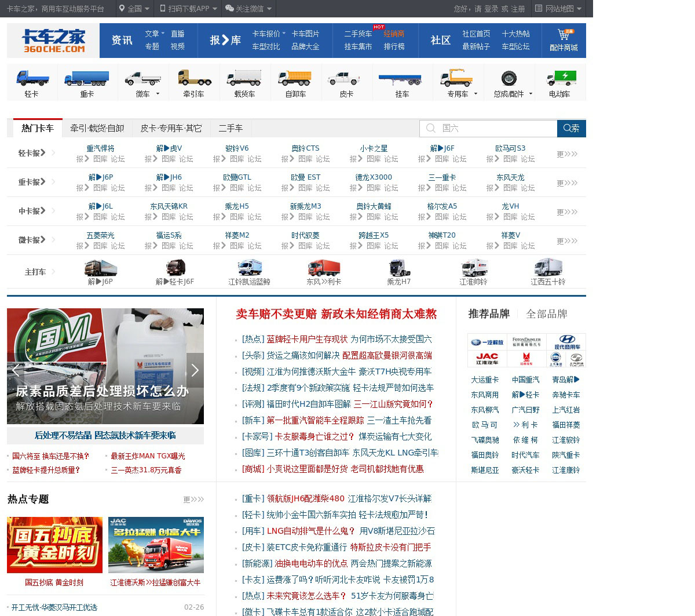Image resolution: width=695 pixels, height=616 pixels.
Task: Go to next slide in banner carousel
Action: (x=195, y=370)
